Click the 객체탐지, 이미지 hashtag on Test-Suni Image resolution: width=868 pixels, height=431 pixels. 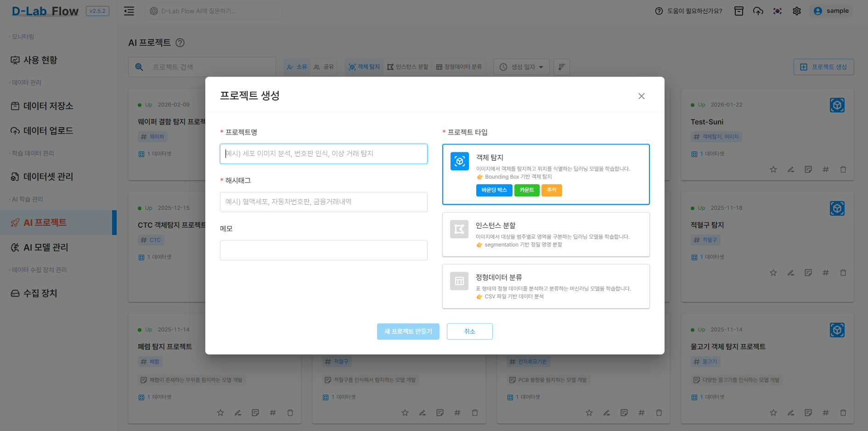point(716,137)
